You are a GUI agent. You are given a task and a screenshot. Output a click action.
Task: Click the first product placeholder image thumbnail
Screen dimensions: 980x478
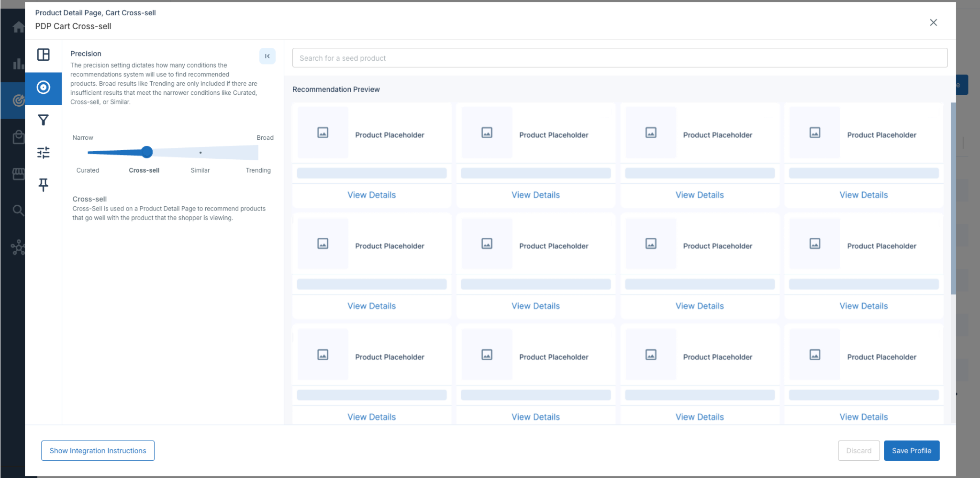click(323, 133)
